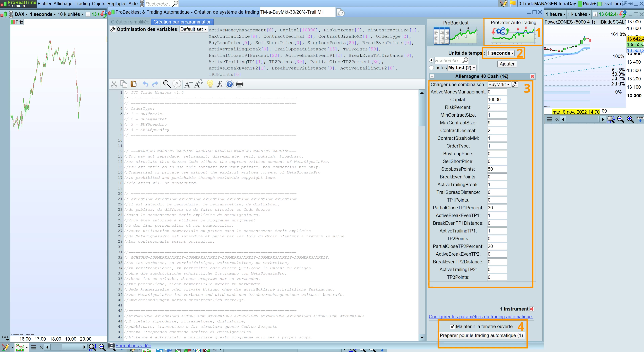The height and width of the screenshot is (352, 644).
Task: Click the wrench beside Optimisation des variables
Action: point(113,29)
